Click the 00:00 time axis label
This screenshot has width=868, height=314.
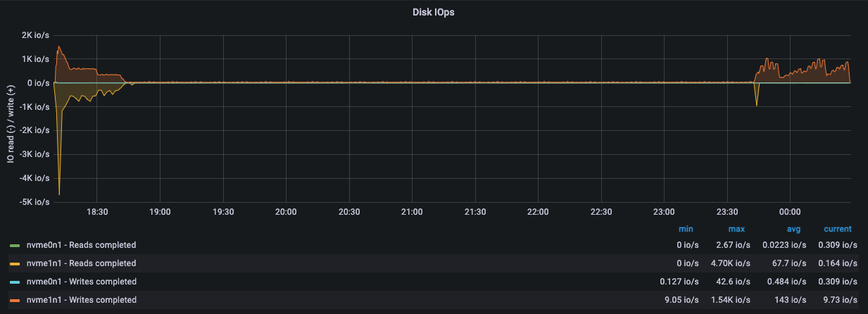tap(790, 211)
